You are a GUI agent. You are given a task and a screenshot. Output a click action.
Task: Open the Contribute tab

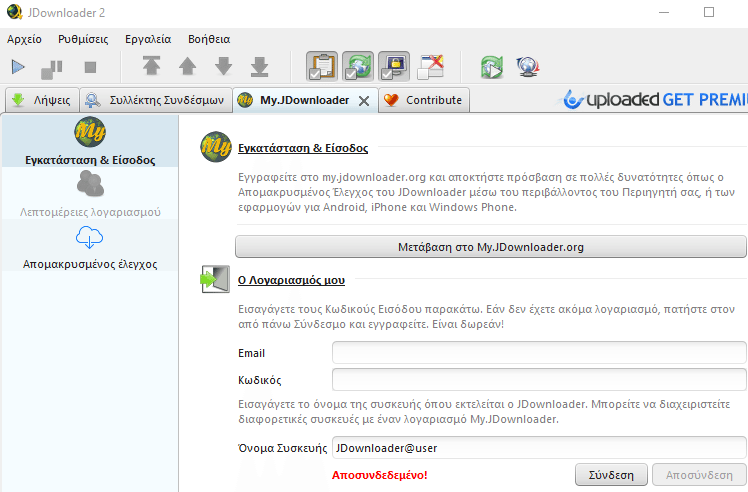(x=424, y=100)
